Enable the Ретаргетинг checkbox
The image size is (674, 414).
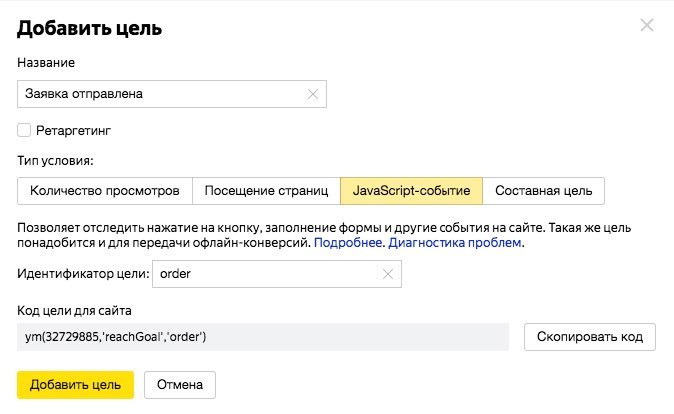click(24, 129)
